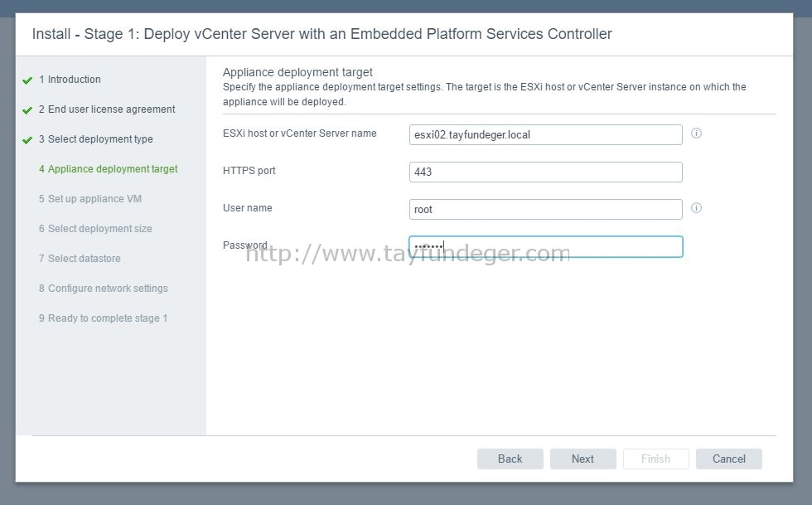Click the Password input field

546,247
